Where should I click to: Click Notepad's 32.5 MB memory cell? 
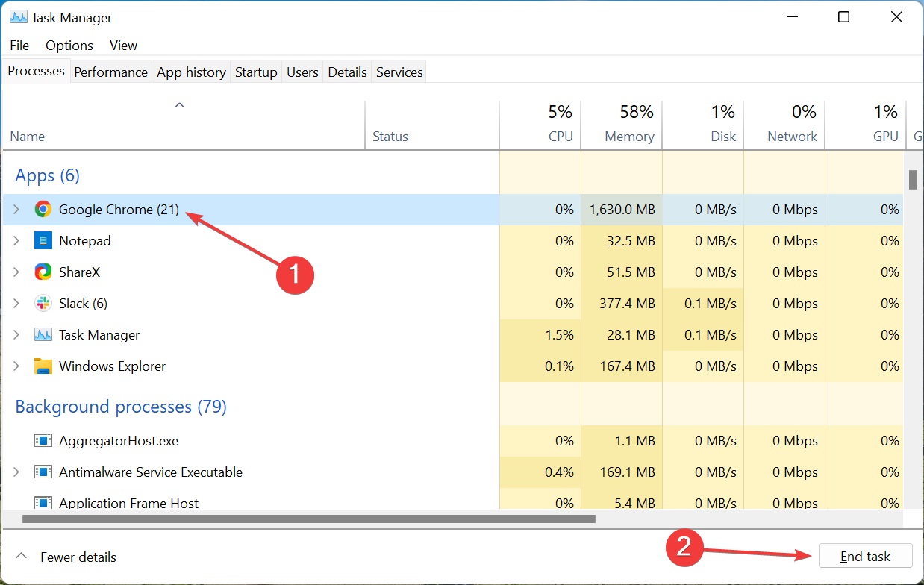621,241
